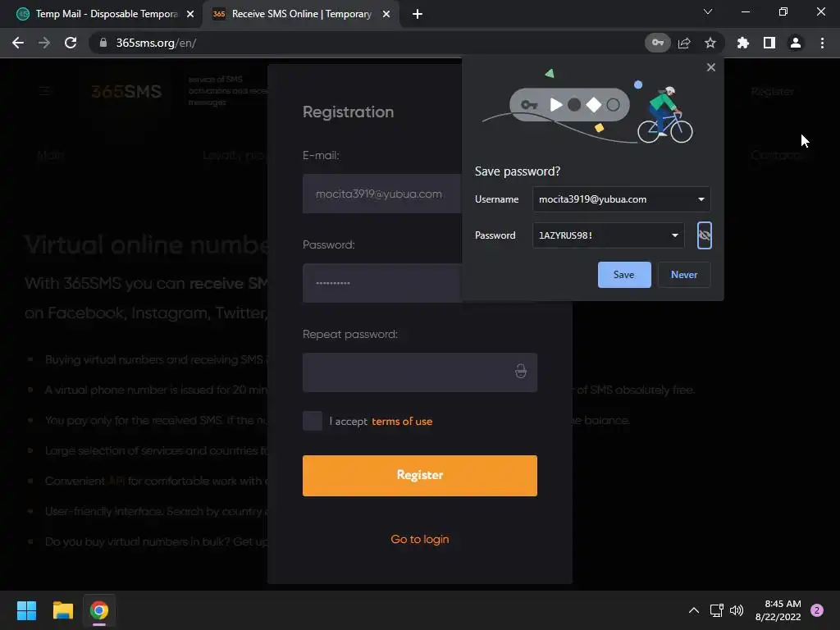Save the password in Chrome
This screenshot has width=840, height=630.
pos(624,275)
